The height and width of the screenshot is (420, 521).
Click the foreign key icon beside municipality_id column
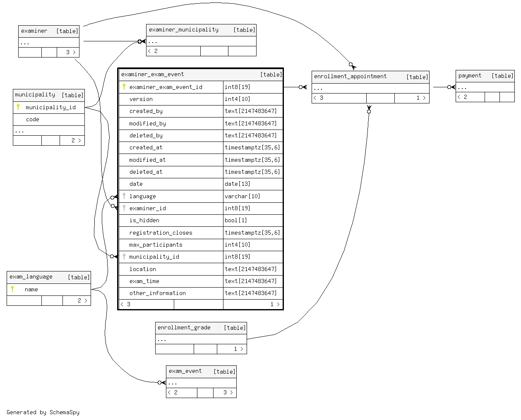pyautogui.click(x=124, y=257)
